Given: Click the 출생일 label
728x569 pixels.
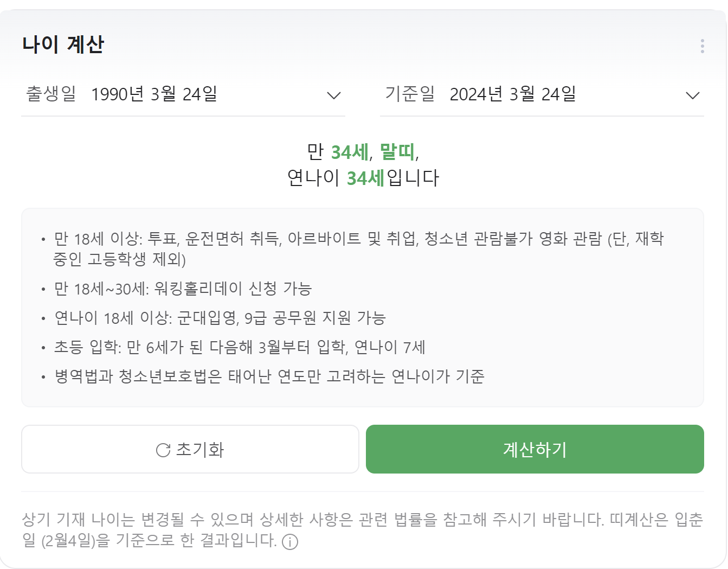Looking at the screenshot, I should coord(51,94).
